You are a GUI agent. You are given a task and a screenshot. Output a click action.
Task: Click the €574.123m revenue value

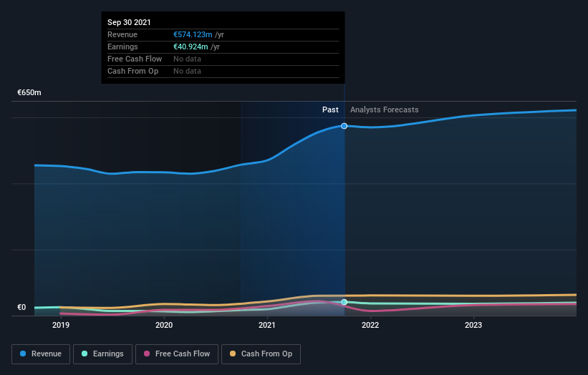[193, 34]
